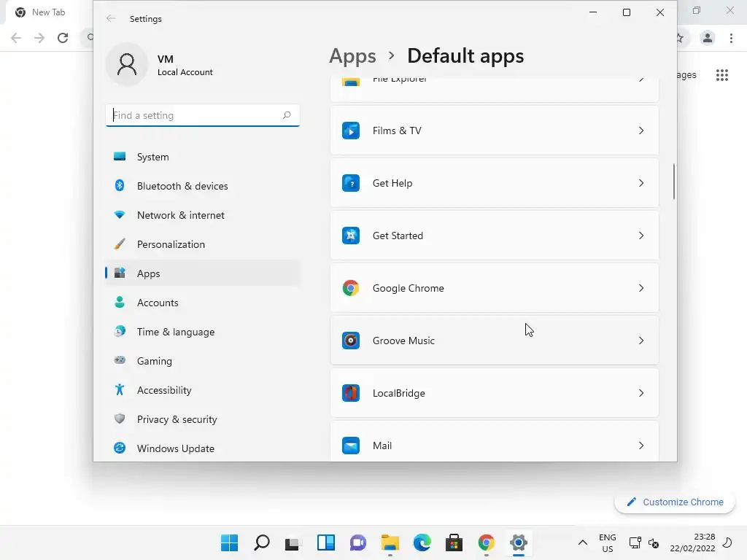Open taskbar Search magnifier

262,542
